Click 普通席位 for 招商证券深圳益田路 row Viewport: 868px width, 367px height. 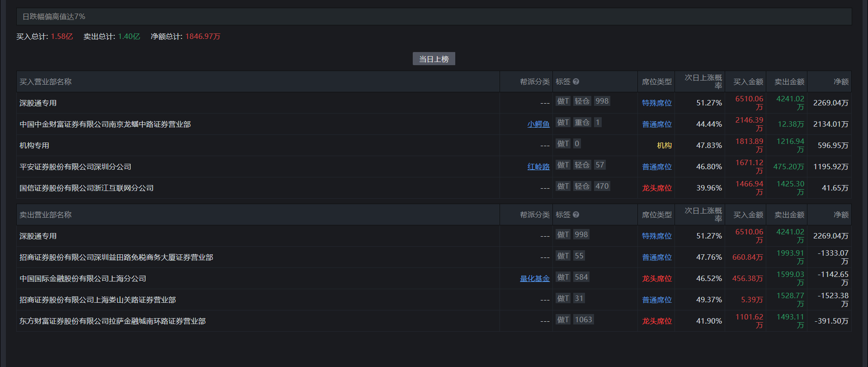point(657,257)
